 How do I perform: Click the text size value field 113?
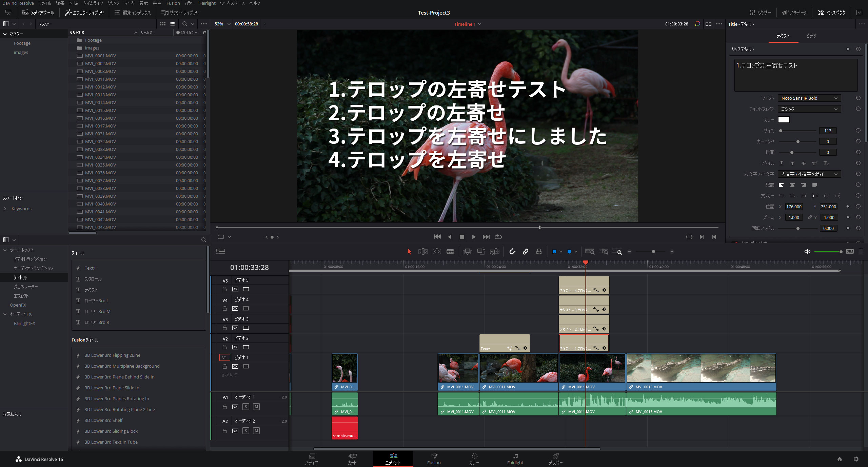(827, 131)
